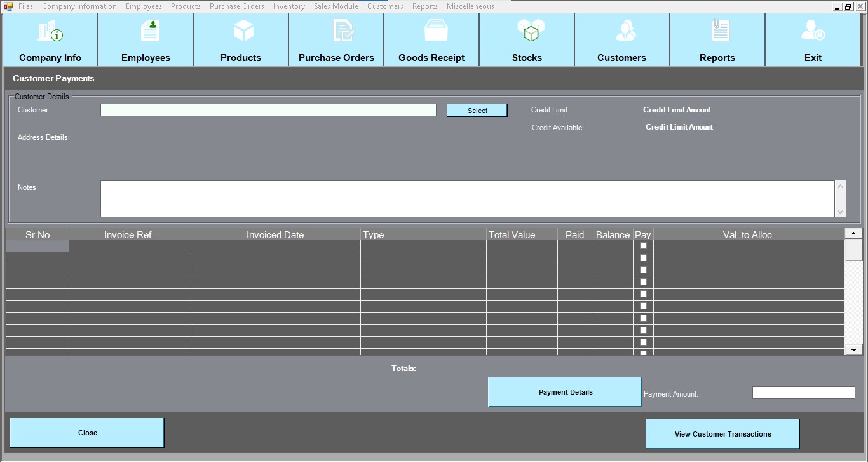The height and width of the screenshot is (462, 868).
Task: Tick the Pay checkbox in second row
Action: 643,258
